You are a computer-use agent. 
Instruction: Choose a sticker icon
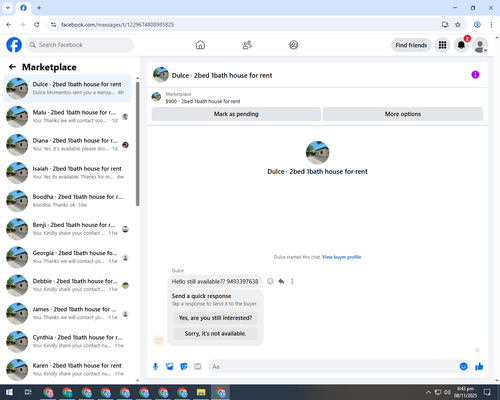point(184,367)
